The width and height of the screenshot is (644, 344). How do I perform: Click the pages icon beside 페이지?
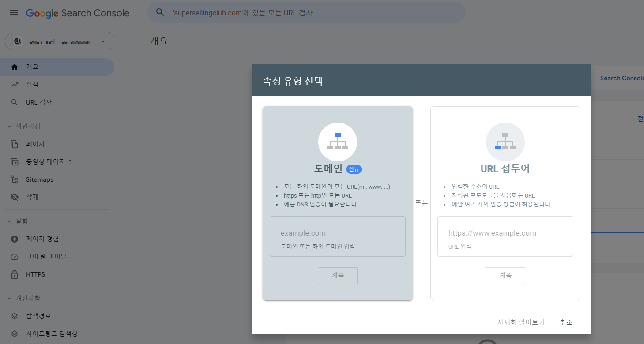[x=15, y=144]
